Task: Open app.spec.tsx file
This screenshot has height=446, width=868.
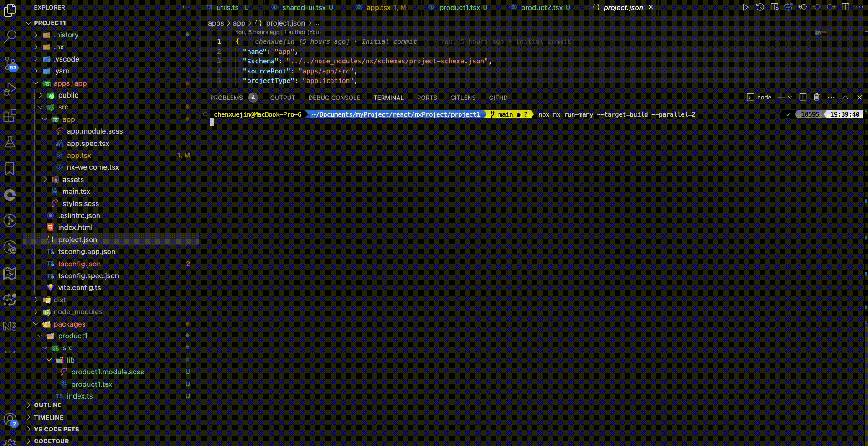Action: pos(88,144)
